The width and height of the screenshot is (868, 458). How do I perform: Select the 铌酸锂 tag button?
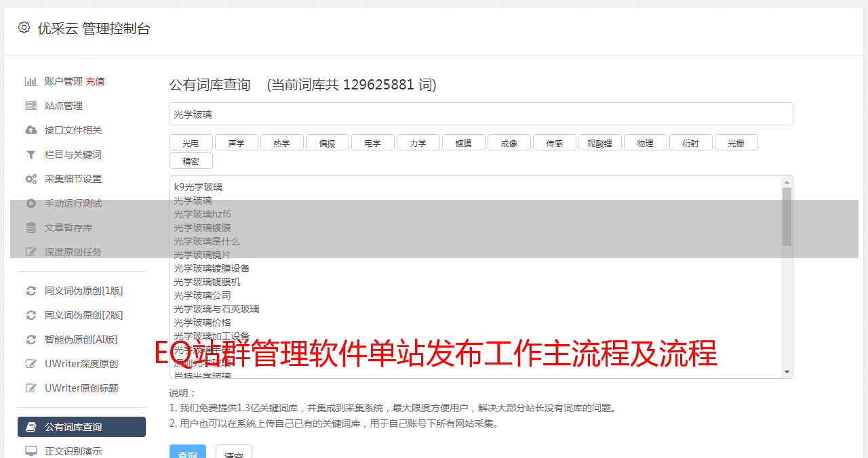(599, 142)
